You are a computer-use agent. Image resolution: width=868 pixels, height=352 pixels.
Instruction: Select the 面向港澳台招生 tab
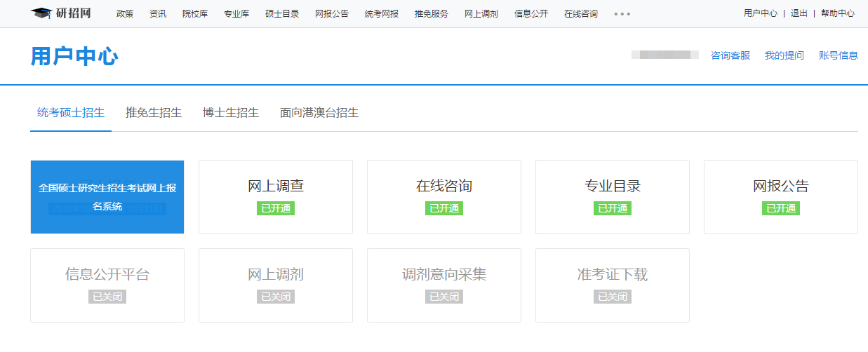(x=319, y=113)
